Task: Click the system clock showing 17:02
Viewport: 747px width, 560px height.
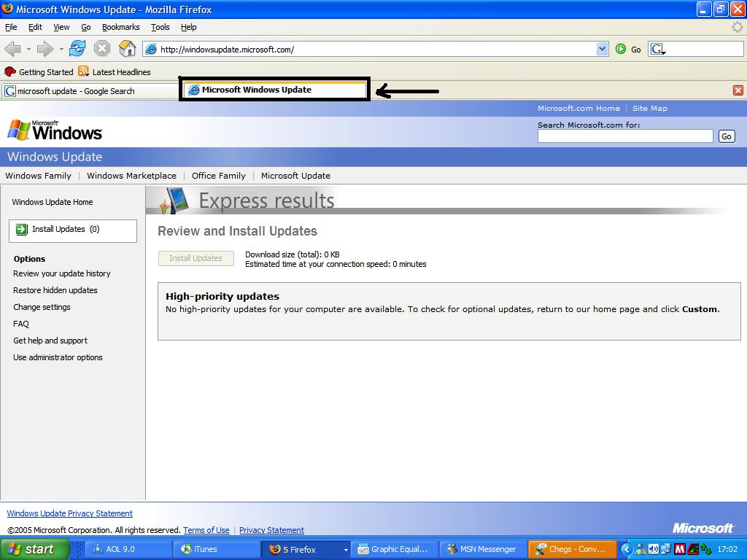Action: pos(727,549)
